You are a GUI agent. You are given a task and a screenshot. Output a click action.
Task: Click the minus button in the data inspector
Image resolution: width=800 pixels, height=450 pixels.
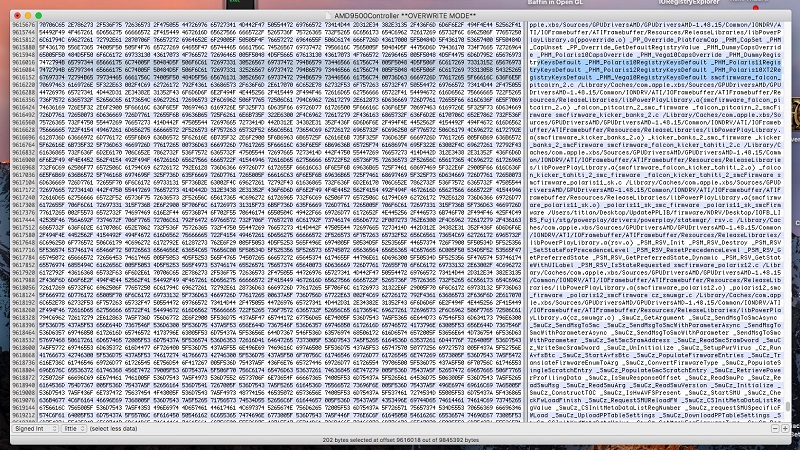pyautogui.click(x=775, y=429)
